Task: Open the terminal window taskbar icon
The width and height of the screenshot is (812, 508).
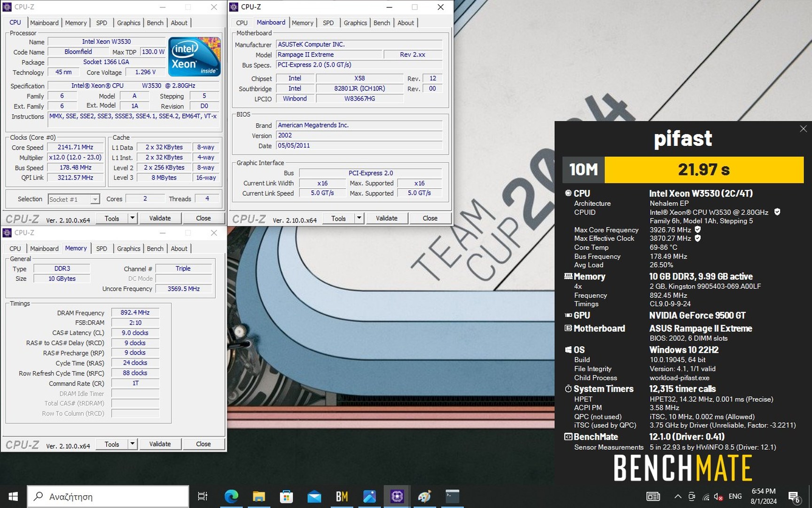Action: pos(453,496)
